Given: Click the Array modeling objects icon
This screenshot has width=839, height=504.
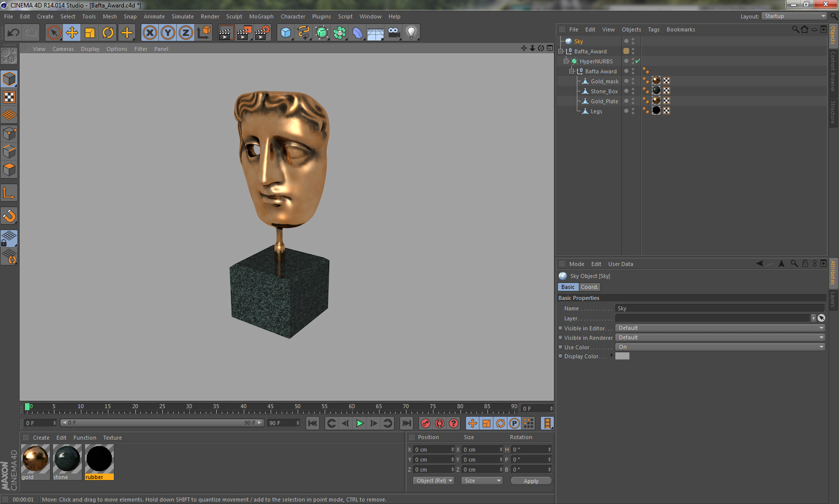Looking at the screenshot, I should [x=340, y=33].
